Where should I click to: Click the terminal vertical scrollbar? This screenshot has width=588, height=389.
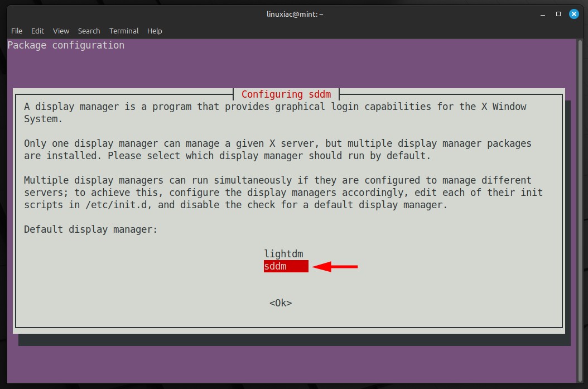(580, 211)
